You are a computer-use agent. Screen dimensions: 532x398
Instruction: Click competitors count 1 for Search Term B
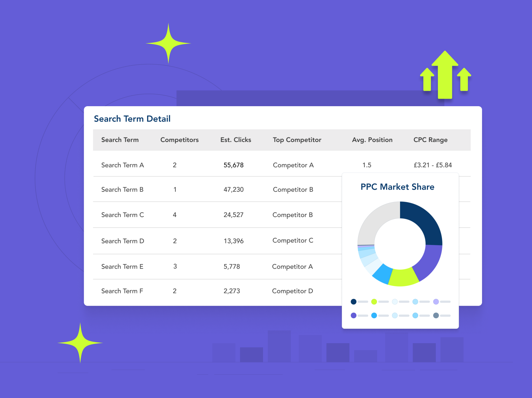[175, 190]
